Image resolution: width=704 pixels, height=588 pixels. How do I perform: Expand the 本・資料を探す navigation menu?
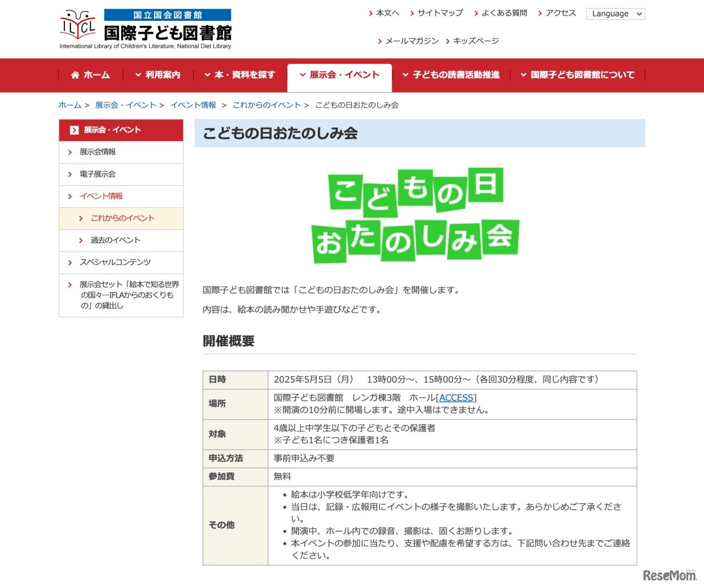(x=240, y=75)
